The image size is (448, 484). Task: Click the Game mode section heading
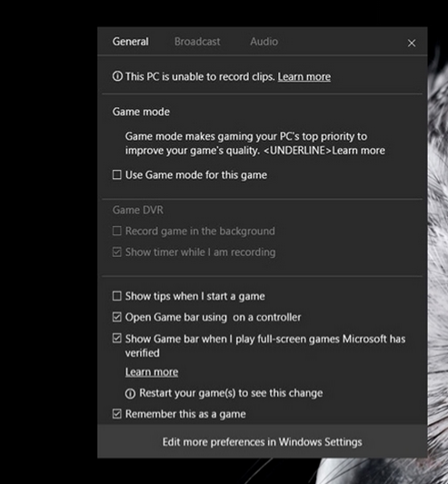click(141, 112)
